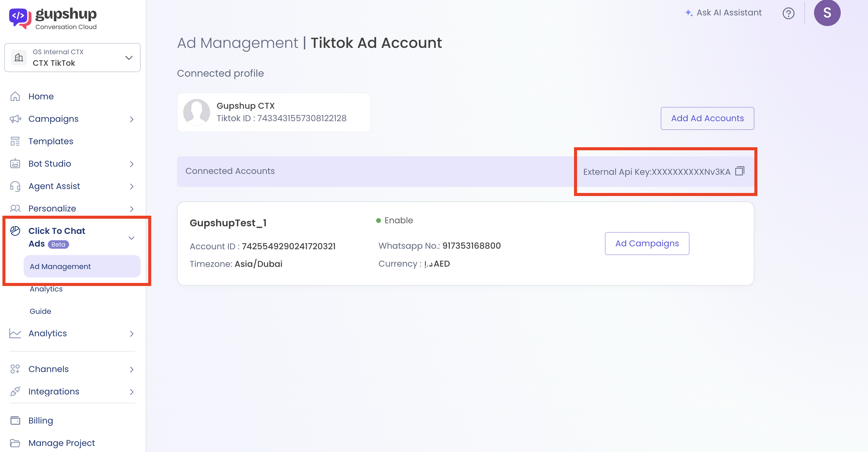Open the Guide submenu item
Image resolution: width=868 pixels, height=452 pixels.
[x=40, y=311]
